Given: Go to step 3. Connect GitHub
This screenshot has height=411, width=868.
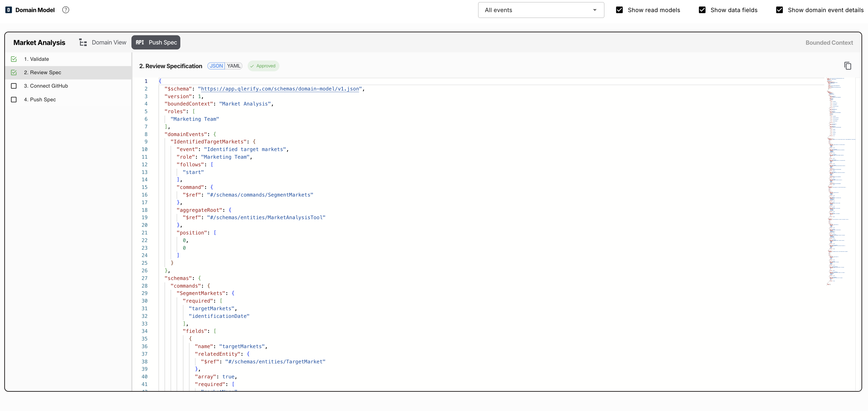Looking at the screenshot, I should coord(68,86).
